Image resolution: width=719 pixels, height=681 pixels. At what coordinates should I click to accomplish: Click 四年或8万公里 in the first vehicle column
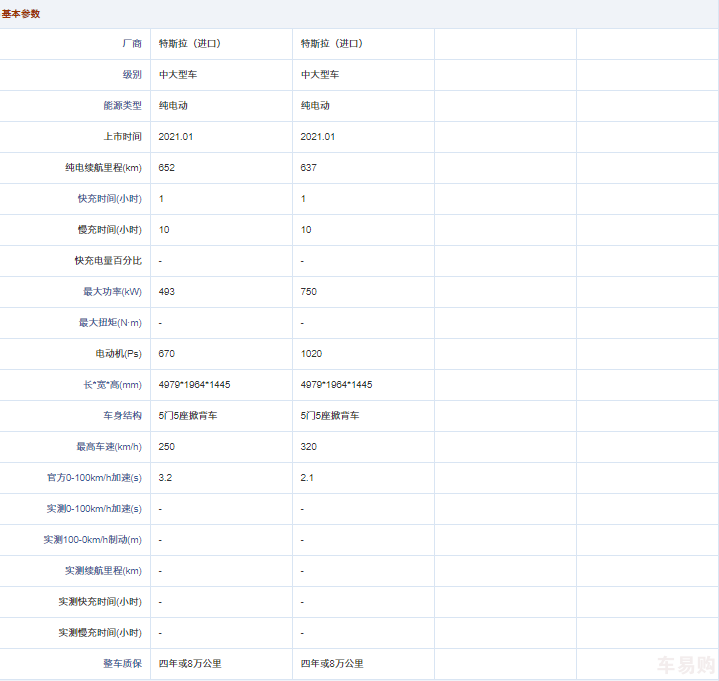point(190,664)
